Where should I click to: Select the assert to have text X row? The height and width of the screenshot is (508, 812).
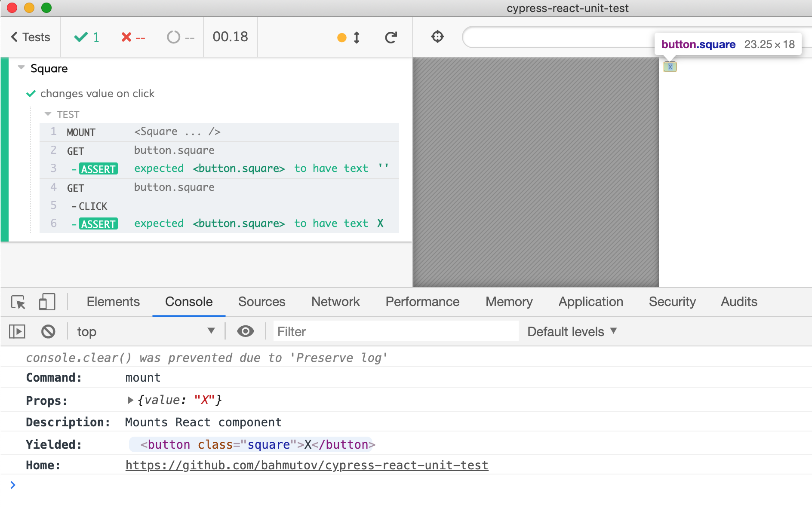coord(219,223)
